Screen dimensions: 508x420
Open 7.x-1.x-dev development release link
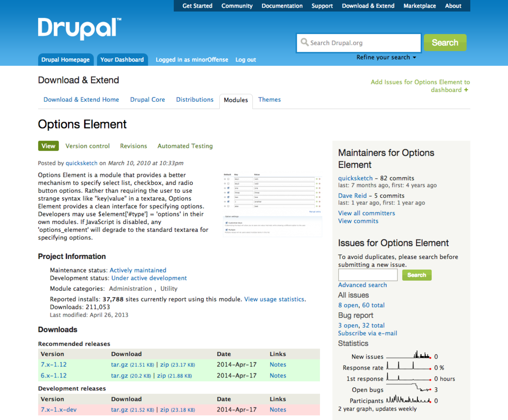(x=59, y=410)
